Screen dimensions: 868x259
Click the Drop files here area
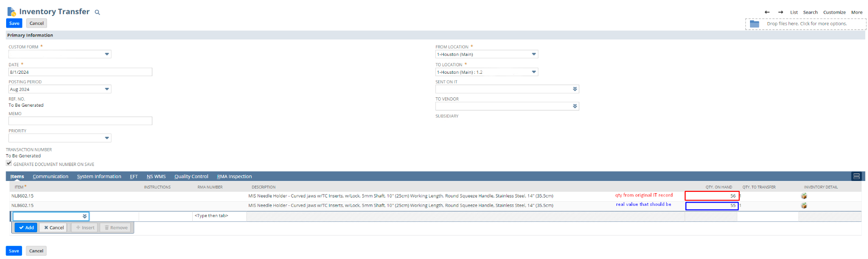tap(806, 24)
